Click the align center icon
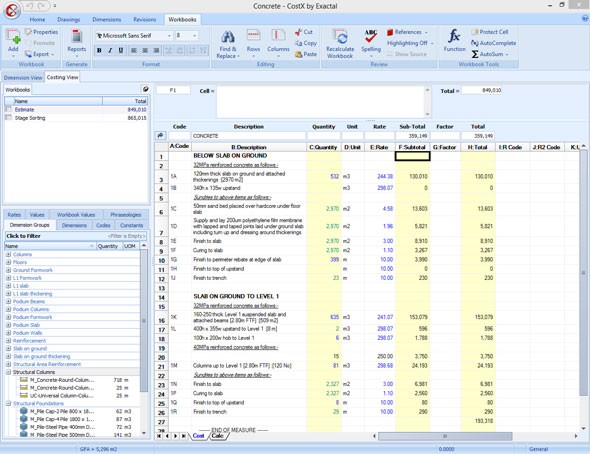The image size is (590, 454). tap(145, 50)
